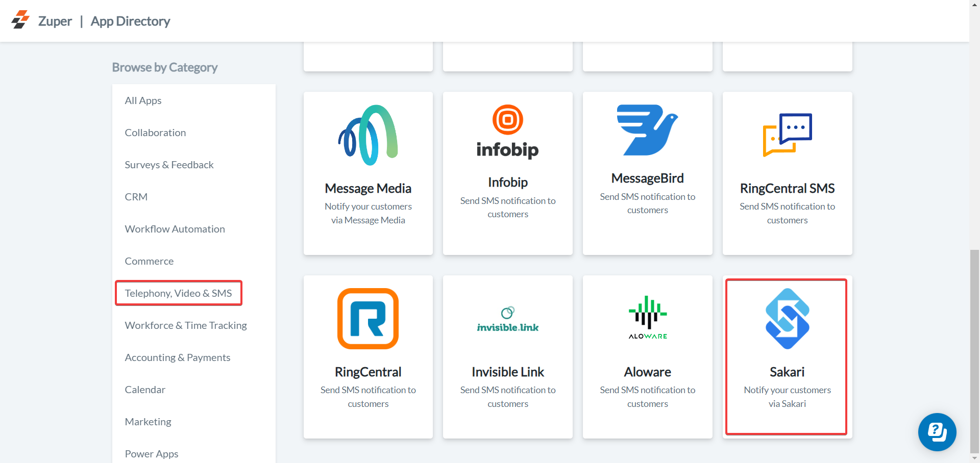Select the MessageBird bird logo
Image resolution: width=980 pixels, height=463 pixels.
click(x=648, y=130)
